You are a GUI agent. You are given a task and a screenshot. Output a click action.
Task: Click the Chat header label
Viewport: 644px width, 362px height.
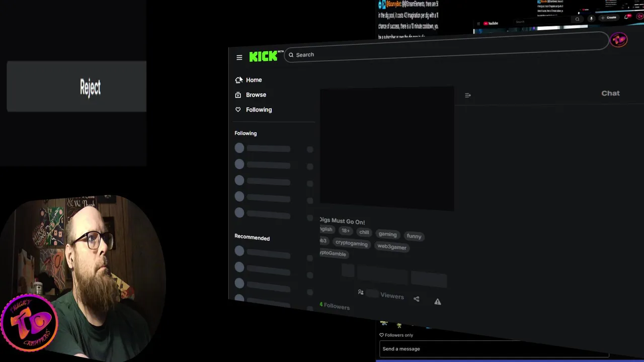(x=610, y=93)
